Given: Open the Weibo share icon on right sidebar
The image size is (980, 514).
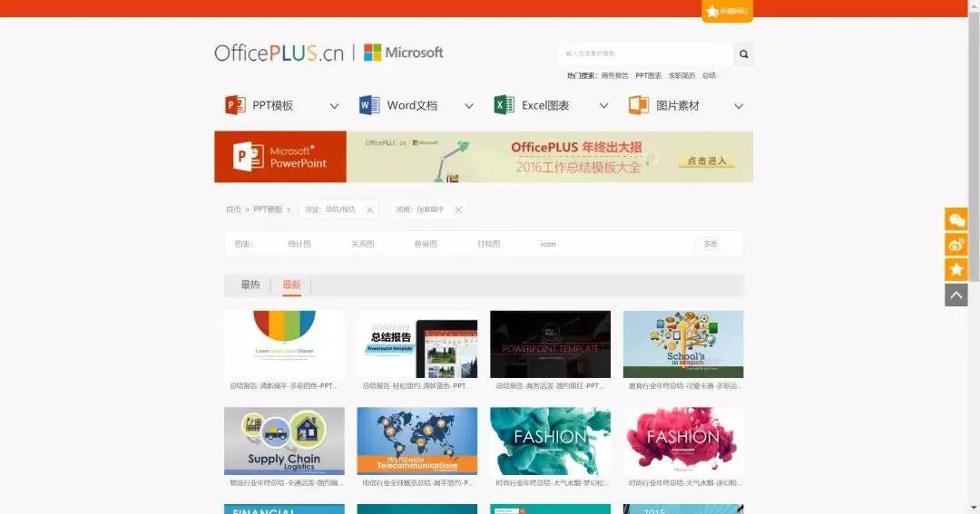Looking at the screenshot, I should tap(956, 244).
